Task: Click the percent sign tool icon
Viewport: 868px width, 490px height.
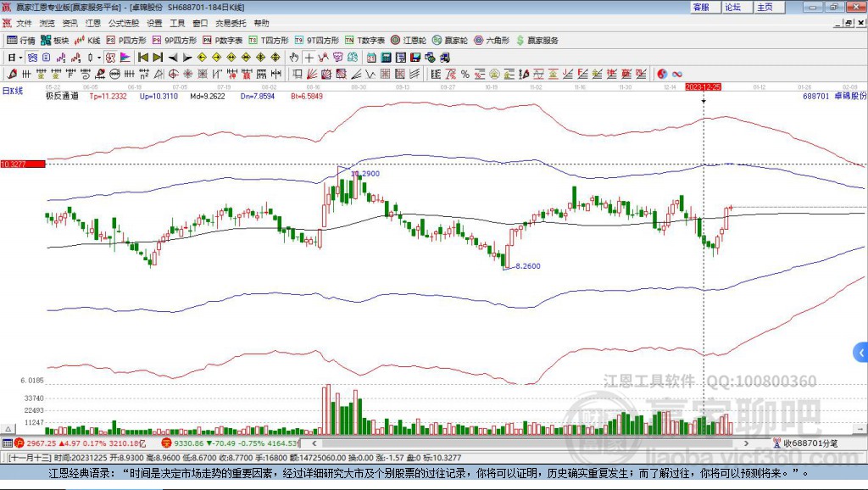Action: pyautogui.click(x=465, y=74)
